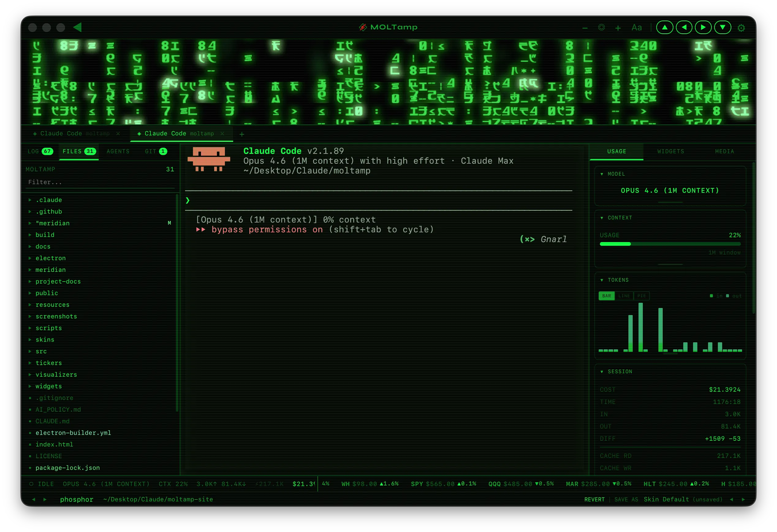Click the previous arrow beside phosphor

pos(33,499)
